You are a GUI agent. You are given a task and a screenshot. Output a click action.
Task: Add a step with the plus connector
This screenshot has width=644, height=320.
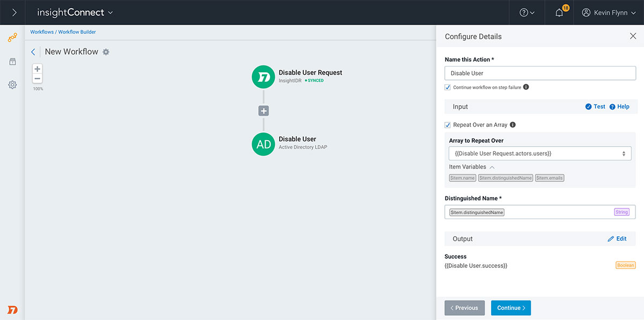tap(264, 111)
